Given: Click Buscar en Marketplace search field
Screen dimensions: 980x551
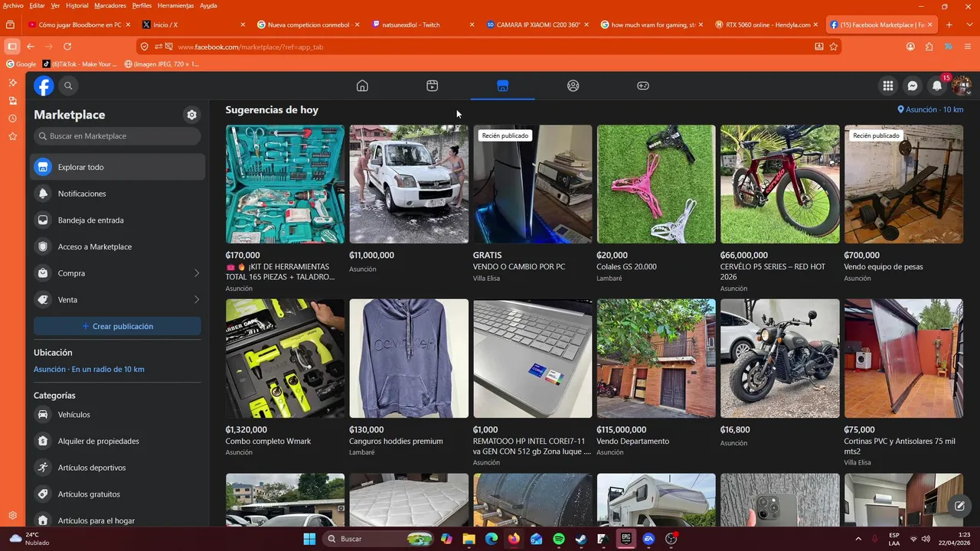Looking at the screenshot, I should [117, 136].
